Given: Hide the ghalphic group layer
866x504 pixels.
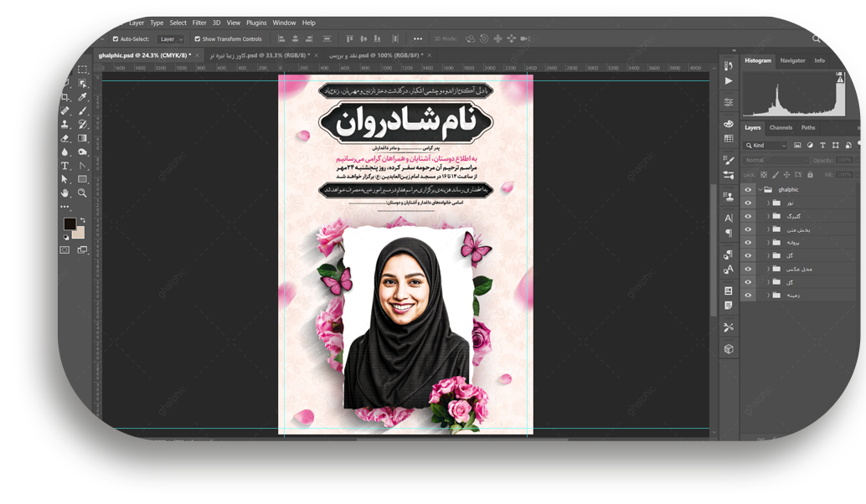Looking at the screenshot, I should pos(748,190).
